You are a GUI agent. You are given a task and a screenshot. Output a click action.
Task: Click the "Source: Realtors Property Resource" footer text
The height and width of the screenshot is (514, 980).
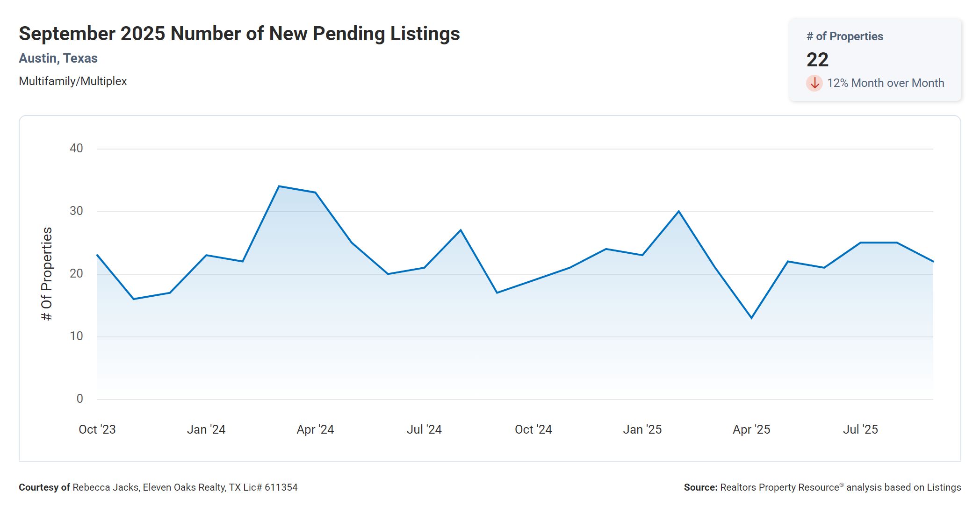point(822,487)
